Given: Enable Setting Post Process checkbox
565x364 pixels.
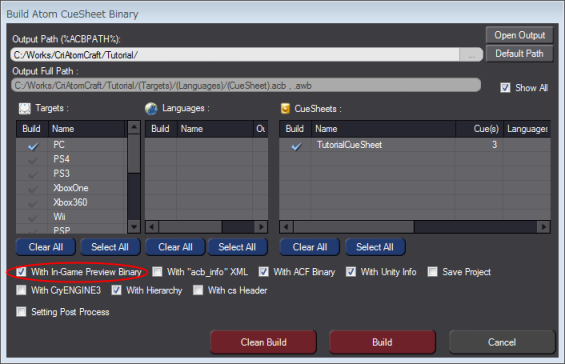Looking at the screenshot, I should point(21,312).
